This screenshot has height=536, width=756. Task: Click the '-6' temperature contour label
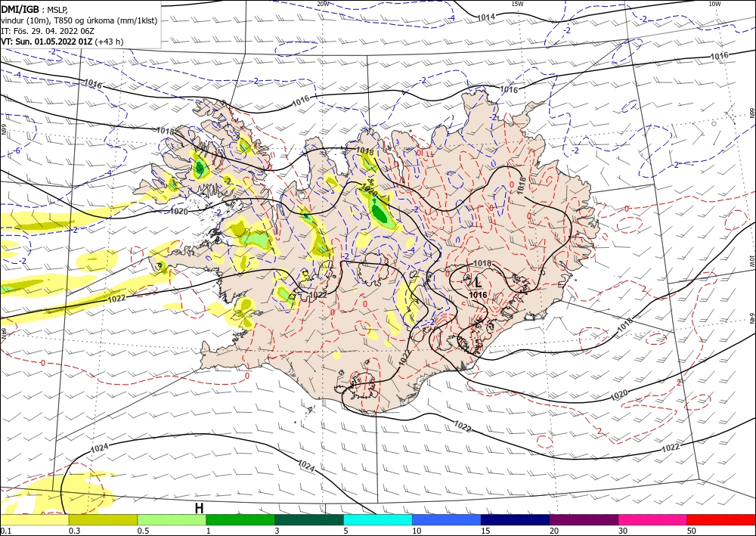pos(17,150)
